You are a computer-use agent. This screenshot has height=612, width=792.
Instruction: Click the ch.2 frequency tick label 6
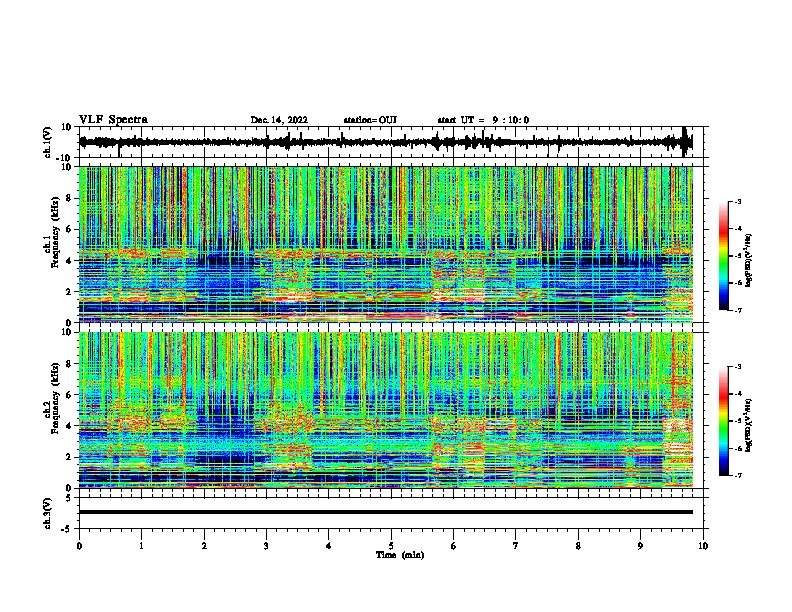point(70,395)
